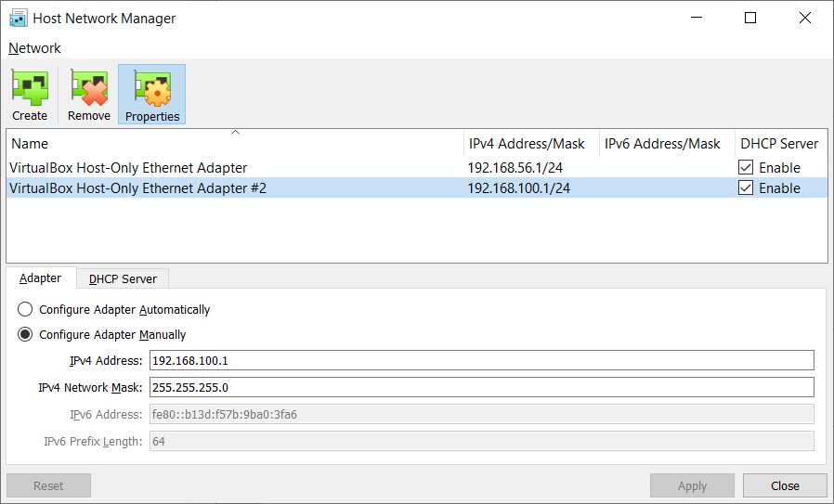The height and width of the screenshot is (504, 834).
Task: Select VirtualBox Host-Only Ethernet Adapter row
Action: 416,167
